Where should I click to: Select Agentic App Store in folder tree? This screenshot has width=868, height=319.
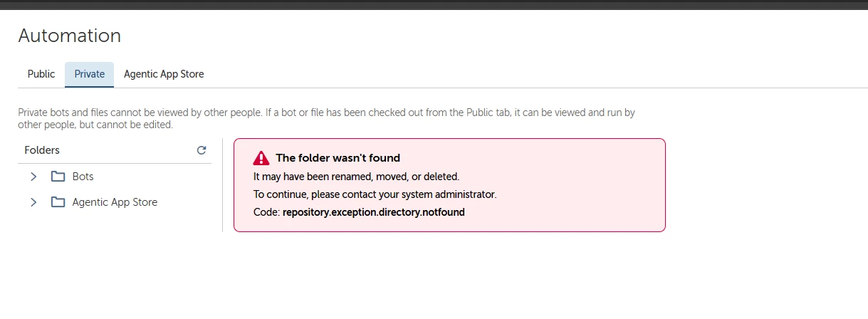click(115, 202)
